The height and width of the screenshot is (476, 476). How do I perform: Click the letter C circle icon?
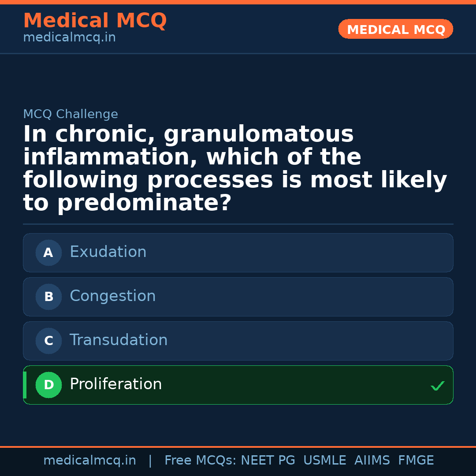tap(48, 341)
